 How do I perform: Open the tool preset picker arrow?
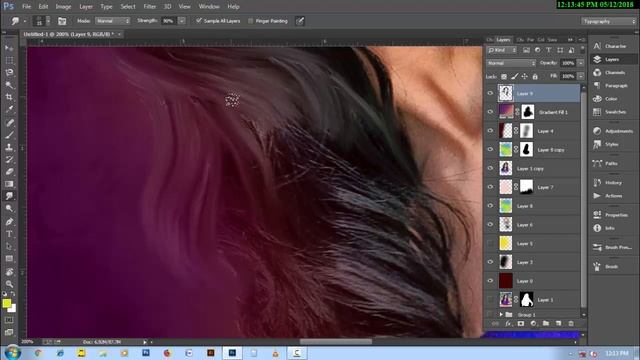click(25, 21)
